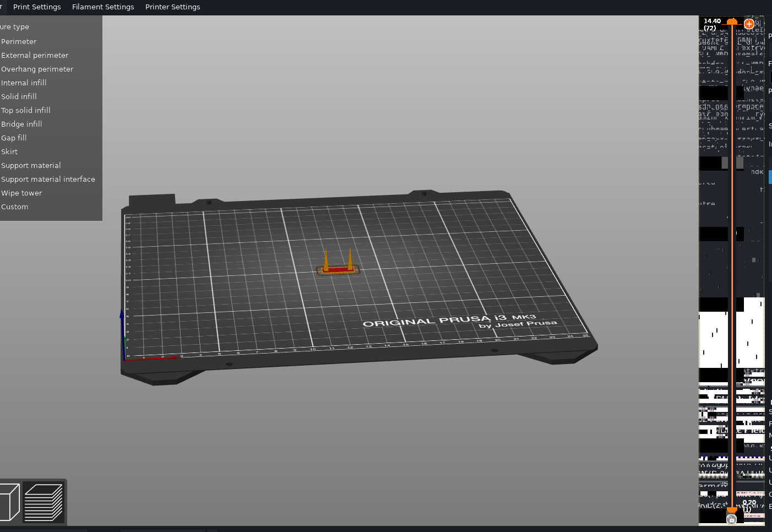Toggle Gap fill in the legend

(14, 138)
